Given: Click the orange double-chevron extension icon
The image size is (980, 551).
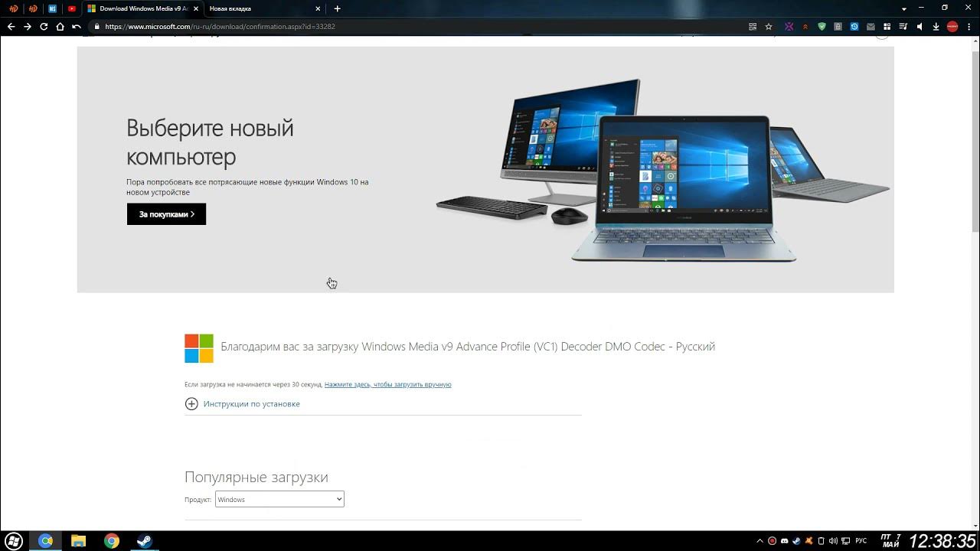Looking at the screenshot, I should (805, 27).
